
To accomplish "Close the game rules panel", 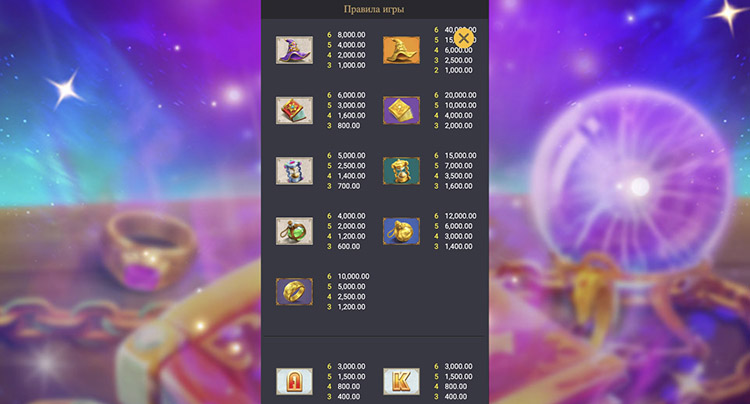I will (464, 39).
